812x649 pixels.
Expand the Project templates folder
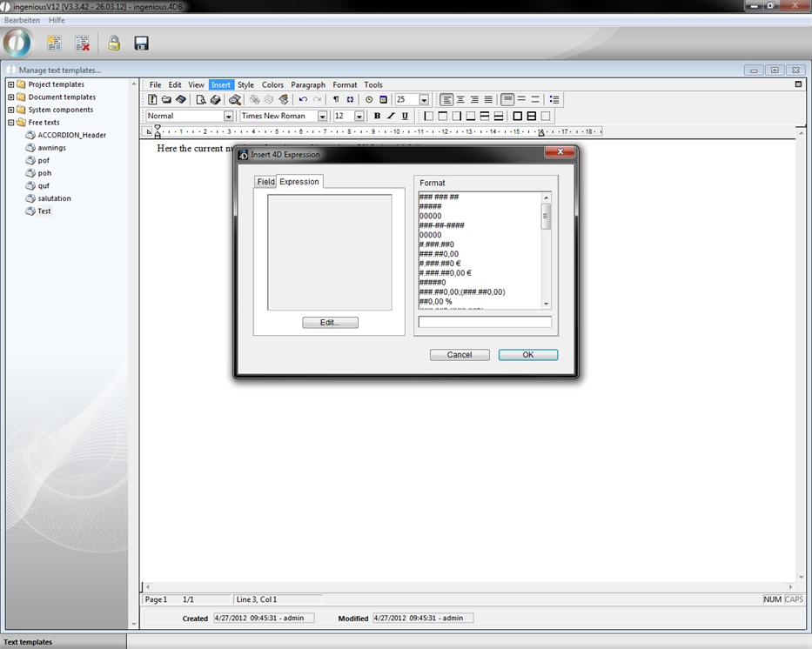tap(10, 84)
